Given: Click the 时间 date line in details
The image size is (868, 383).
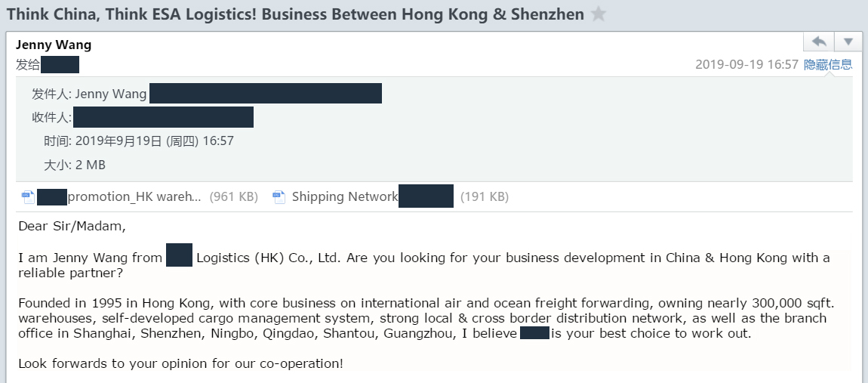Looking at the screenshot, I should tap(138, 141).
